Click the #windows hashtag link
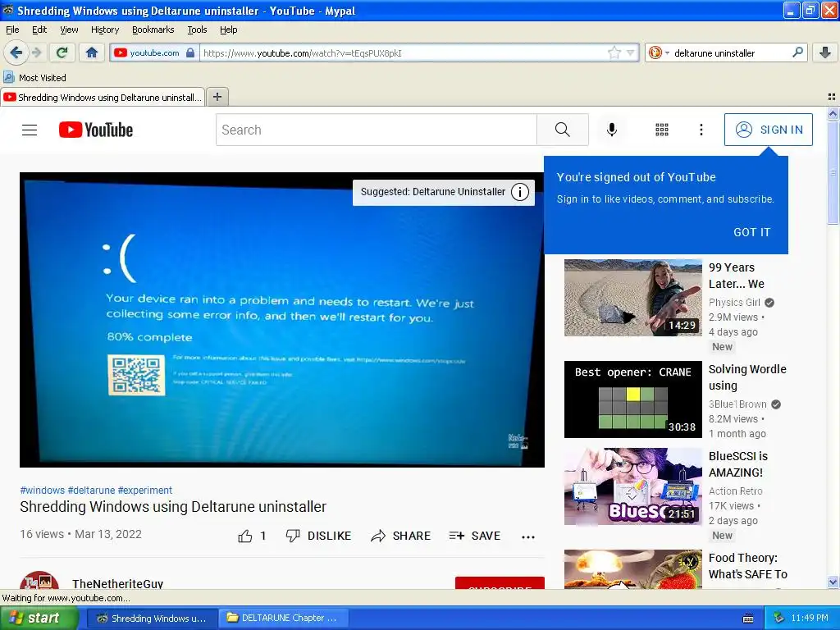This screenshot has width=840, height=630. coord(43,491)
